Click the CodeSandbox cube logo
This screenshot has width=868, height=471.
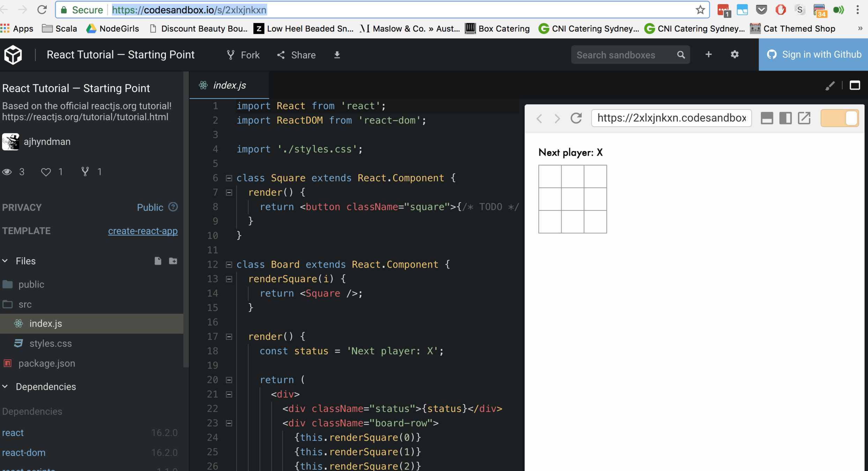point(13,55)
